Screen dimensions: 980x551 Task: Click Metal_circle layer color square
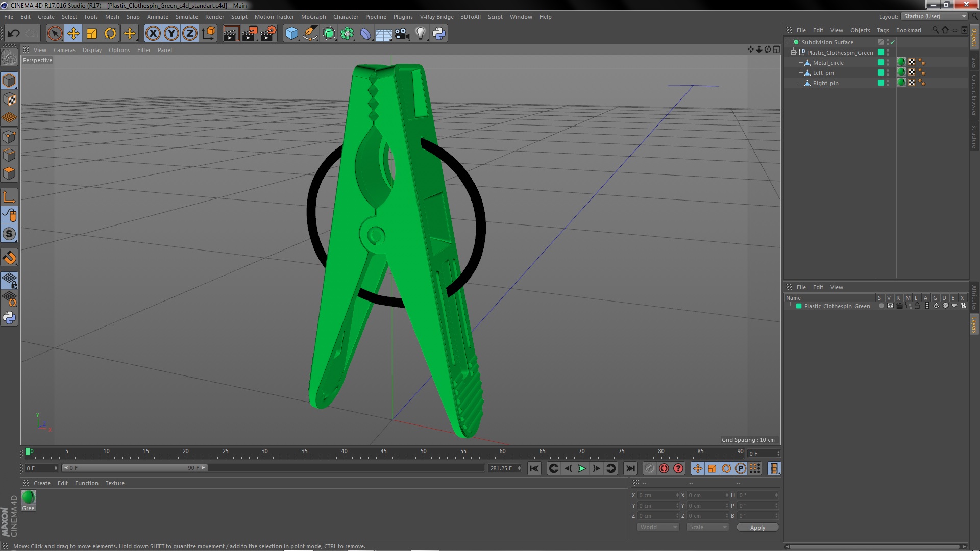[880, 62]
